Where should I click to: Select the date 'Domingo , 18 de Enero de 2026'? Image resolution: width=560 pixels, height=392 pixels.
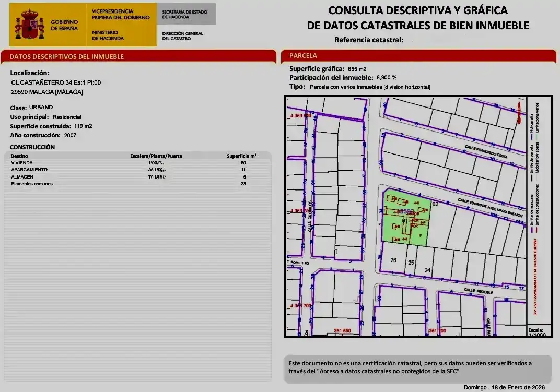tap(504, 387)
